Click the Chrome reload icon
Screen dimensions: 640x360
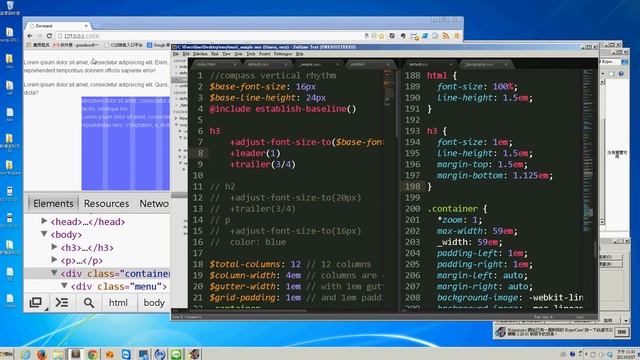(x=49, y=36)
